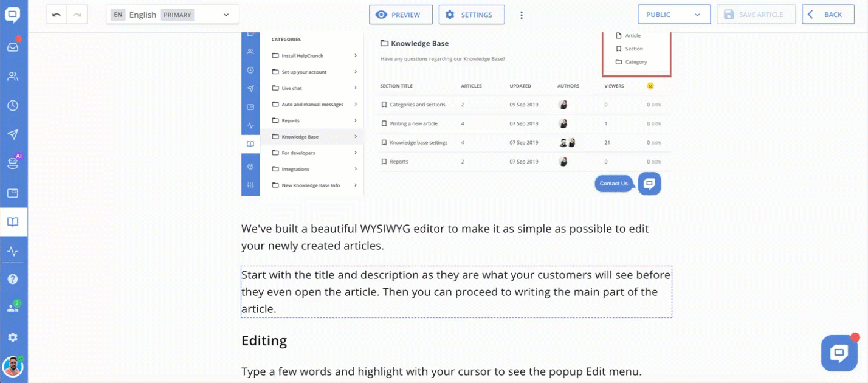The width and height of the screenshot is (868, 383).
Task: Open the Help question mark icon
Action: click(13, 279)
